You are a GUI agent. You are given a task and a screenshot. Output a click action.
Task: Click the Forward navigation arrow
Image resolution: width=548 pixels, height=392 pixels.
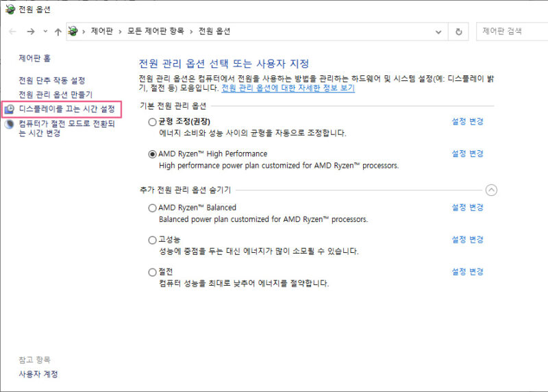click(30, 32)
